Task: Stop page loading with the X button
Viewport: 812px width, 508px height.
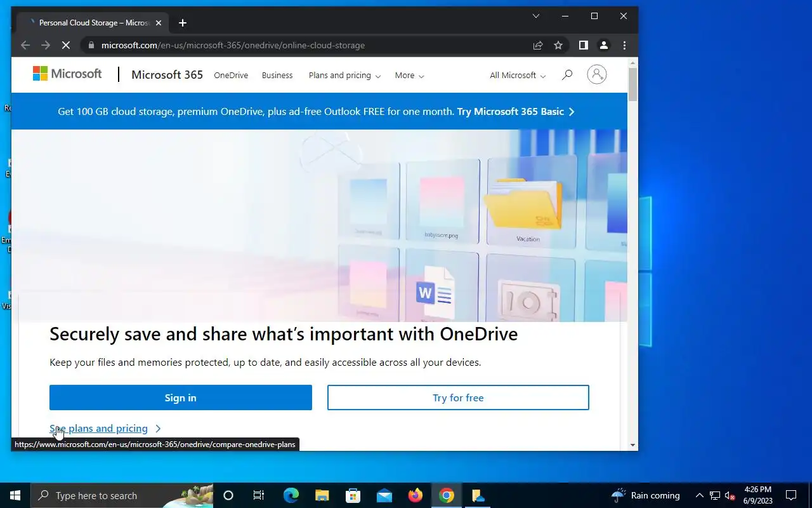Action: [67, 45]
